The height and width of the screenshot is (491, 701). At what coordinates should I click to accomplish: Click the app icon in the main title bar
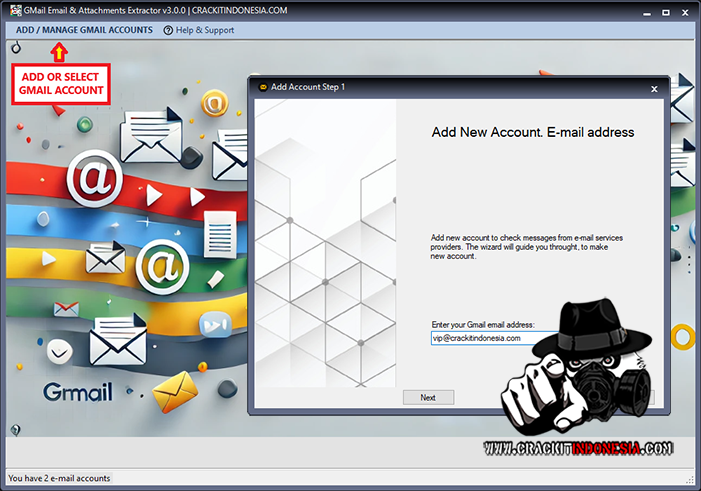click(x=10, y=10)
